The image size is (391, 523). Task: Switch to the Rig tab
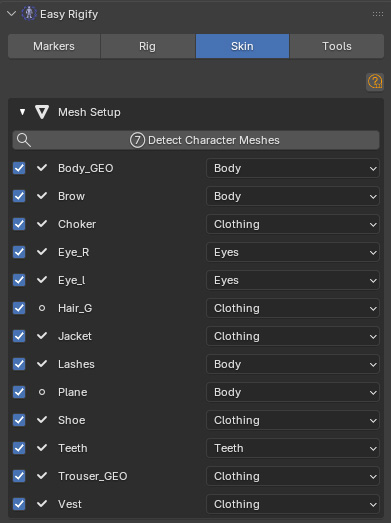148,46
